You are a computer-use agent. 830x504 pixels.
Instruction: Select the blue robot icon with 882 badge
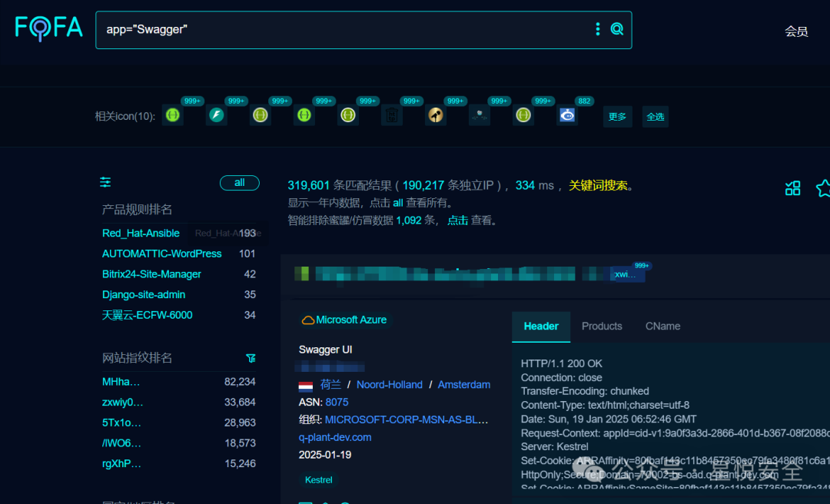(x=567, y=115)
